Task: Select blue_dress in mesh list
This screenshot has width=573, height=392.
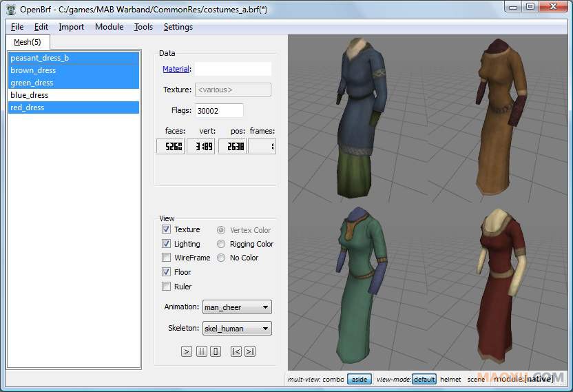Action: (74, 95)
